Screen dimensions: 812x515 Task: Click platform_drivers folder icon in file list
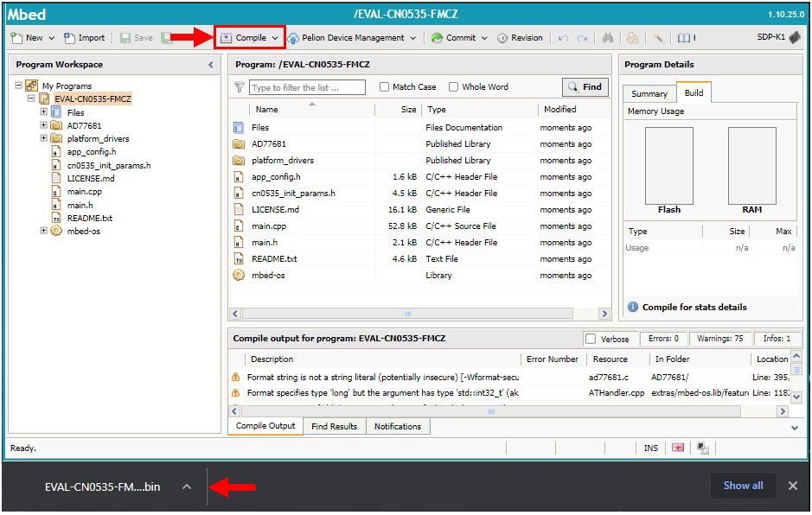click(x=238, y=161)
